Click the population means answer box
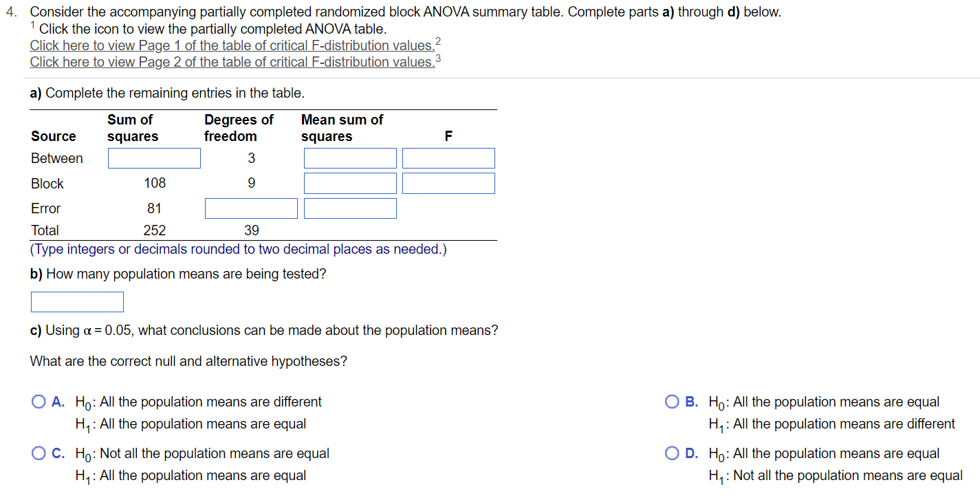This screenshot has height=498, width=980. click(76, 301)
